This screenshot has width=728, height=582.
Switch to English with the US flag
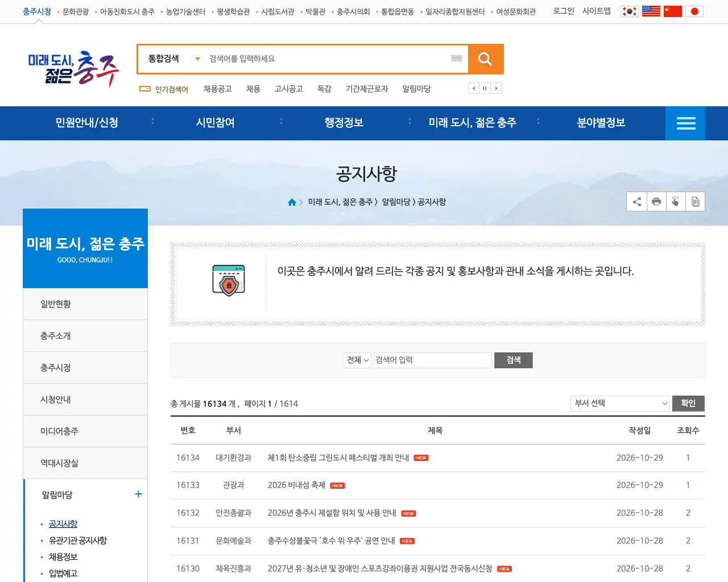(651, 11)
